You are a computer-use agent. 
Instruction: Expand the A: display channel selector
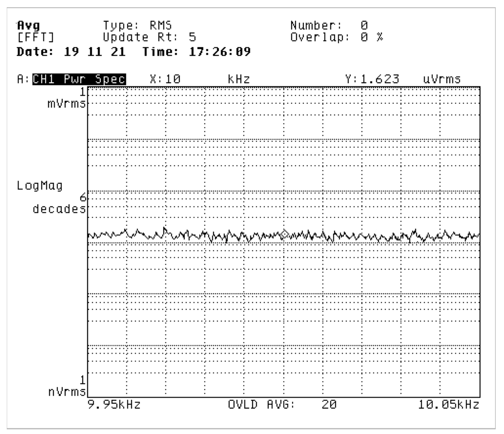click(x=23, y=79)
